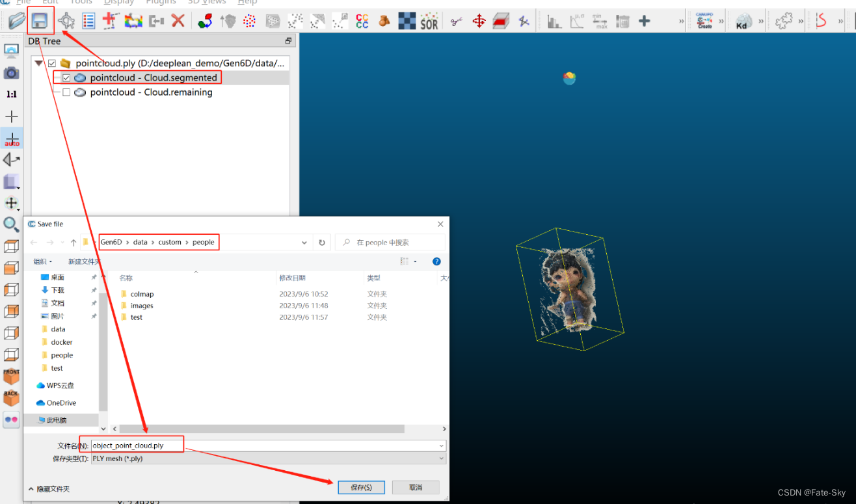Select pointcloud - Cloud.remaining tree row
856x504 pixels.
tap(151, 92)
